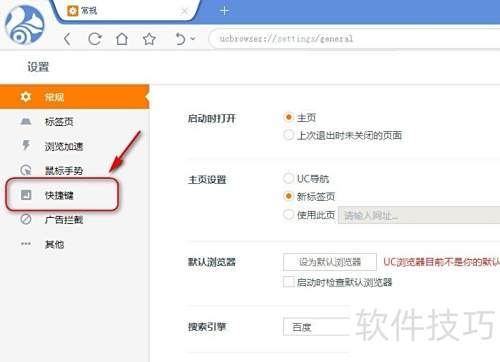Expand undo closed tab dropdown arrow
The width and height of the screenshot is (500, 362).
[x=193, y=39]
